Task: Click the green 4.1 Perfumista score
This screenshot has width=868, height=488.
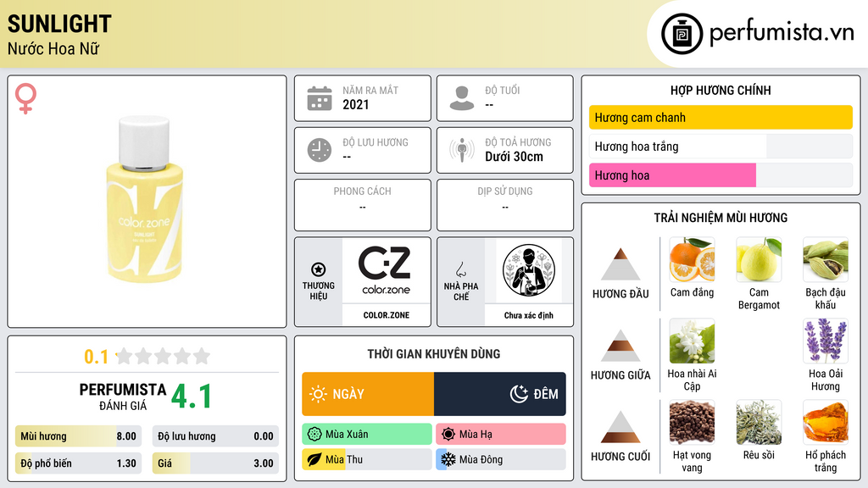Action: [191, 396]
